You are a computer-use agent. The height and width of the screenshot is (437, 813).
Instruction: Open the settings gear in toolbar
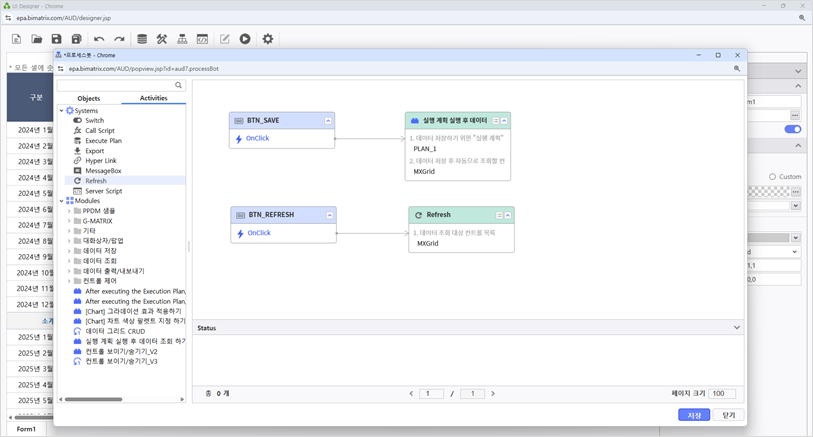[x=267, y=39]
